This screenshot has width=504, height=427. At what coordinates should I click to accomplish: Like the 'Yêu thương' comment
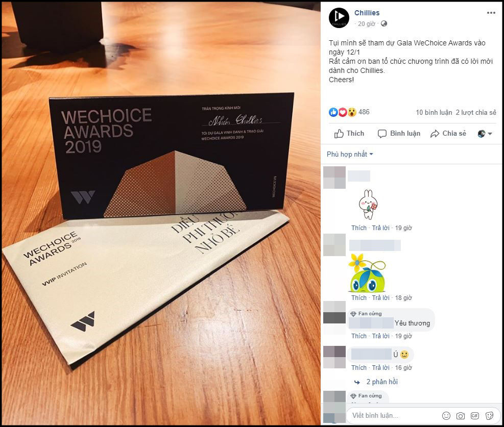[x=358, y=336]
